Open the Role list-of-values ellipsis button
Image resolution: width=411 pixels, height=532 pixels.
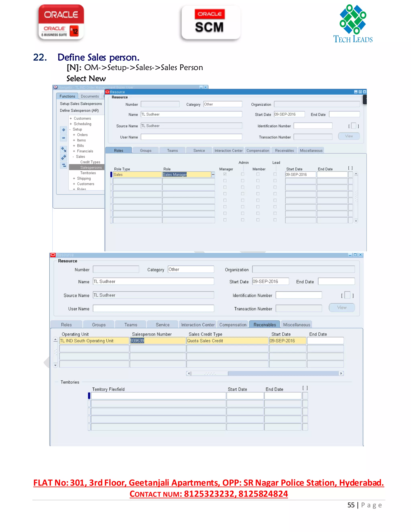213,174
